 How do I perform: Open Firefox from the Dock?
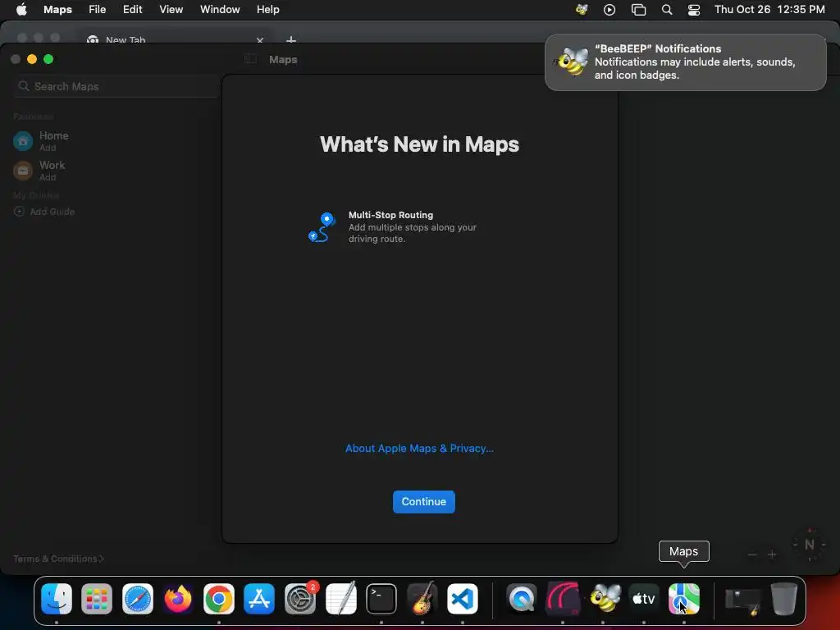pyautogui.click(x=178, y=599)
